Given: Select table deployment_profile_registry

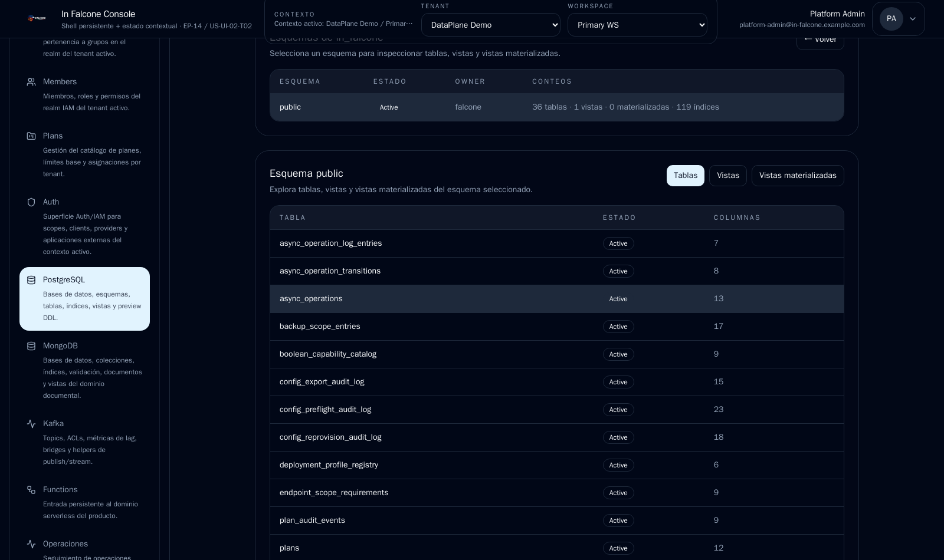Looking at the screenshot, I should click(x=557, y=465).
